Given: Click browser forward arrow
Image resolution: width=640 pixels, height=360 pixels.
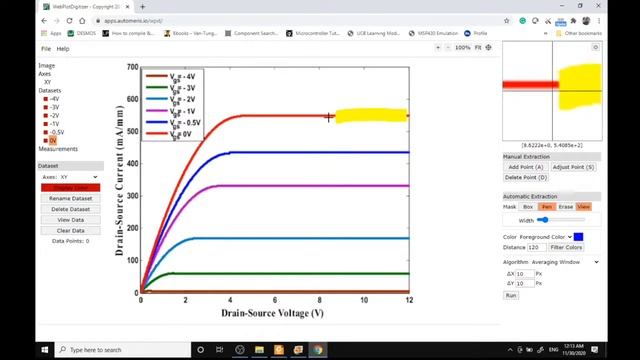Looking at the screenshot, I should coord(57,21).
